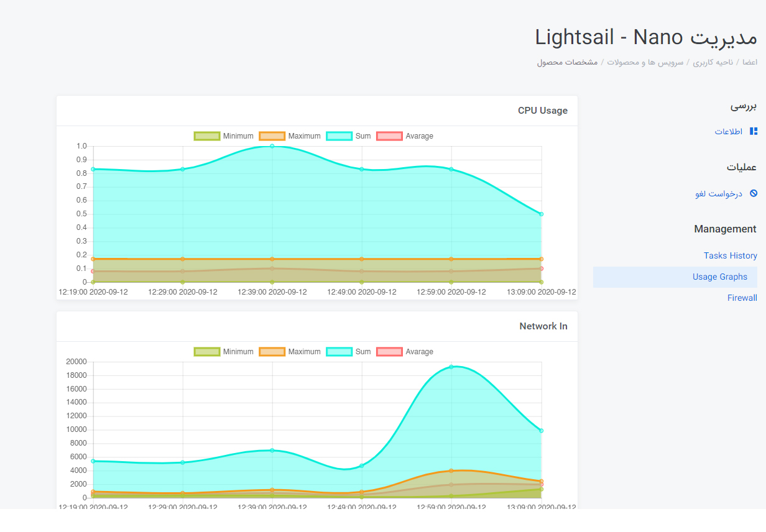Open the درخواست لغو cancellation link
766x532 pixels.
click(719, 193)
